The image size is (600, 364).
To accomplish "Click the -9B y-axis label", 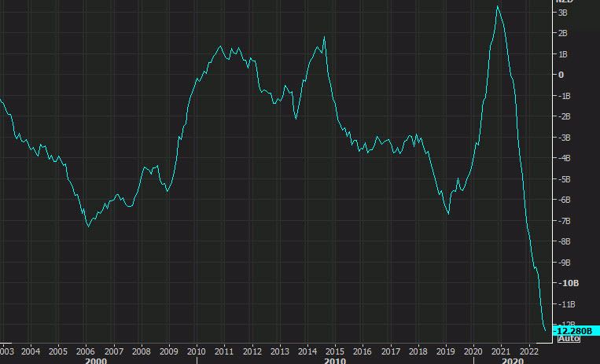I will click(x=564, y=263).
